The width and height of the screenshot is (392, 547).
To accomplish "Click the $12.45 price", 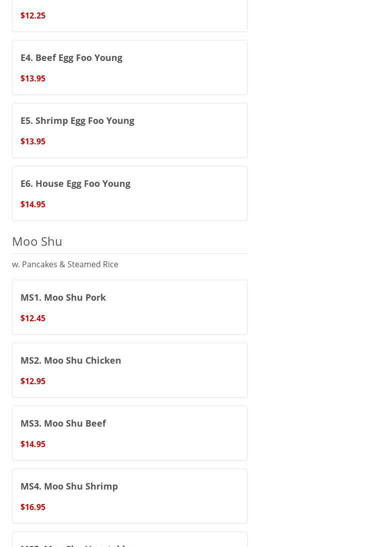I will click(x=33, y=318).
